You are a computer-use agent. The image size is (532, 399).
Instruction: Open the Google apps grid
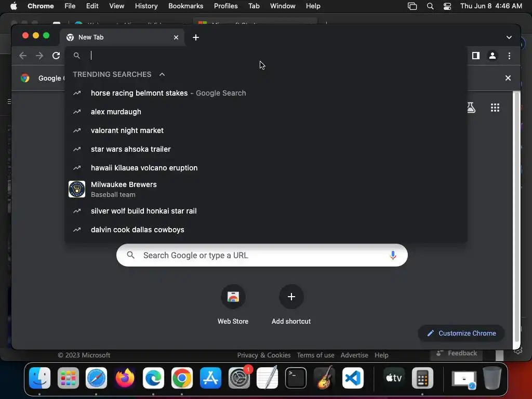(495, 108)
